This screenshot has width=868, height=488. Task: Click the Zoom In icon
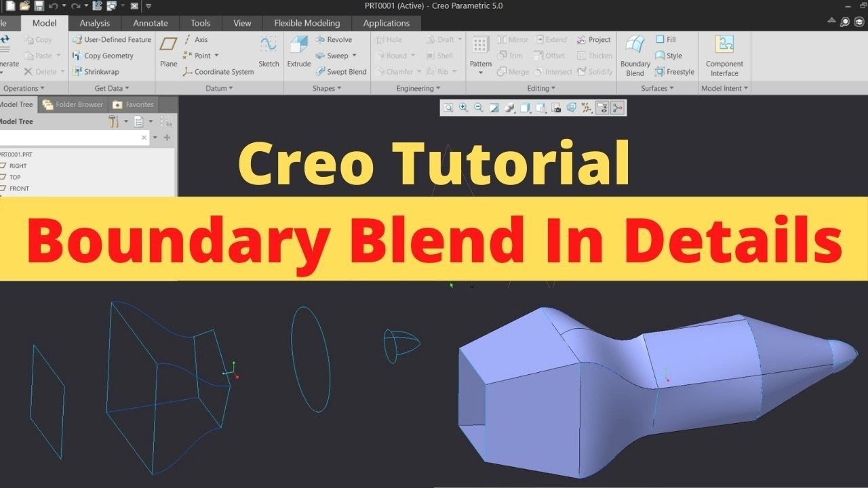click(464, 108)
